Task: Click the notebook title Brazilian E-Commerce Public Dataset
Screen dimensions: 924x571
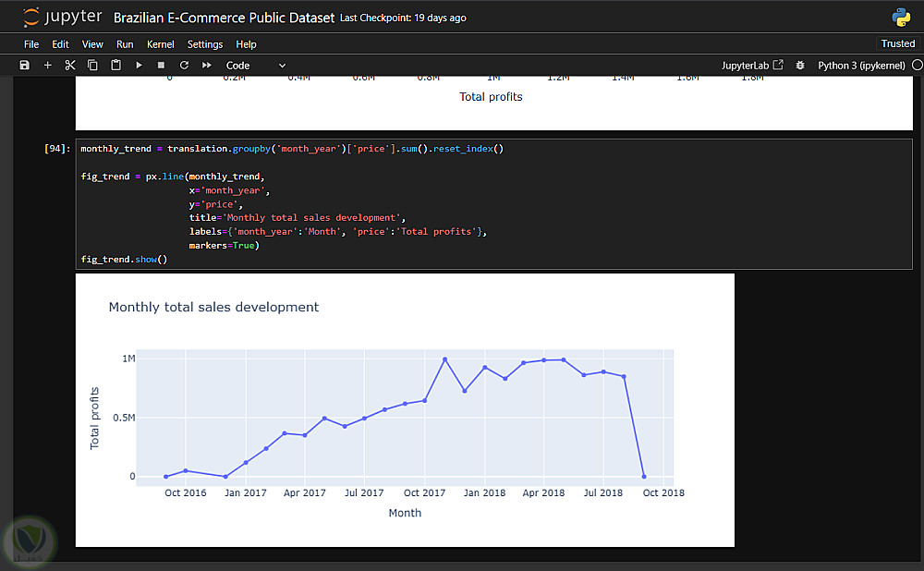Action: click(224, 18)
